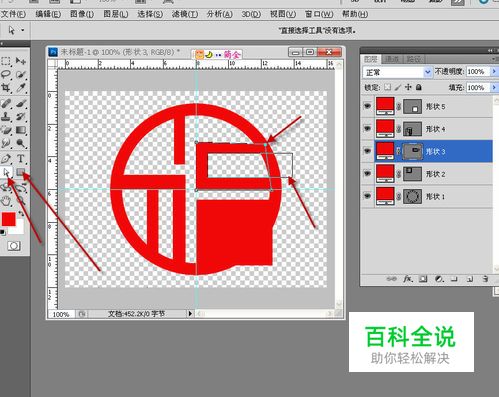Image resolution: width=499 pixels, height=397 pixels.
Task: Delete layer with the trash icon
Action: [x=485, y=279]
